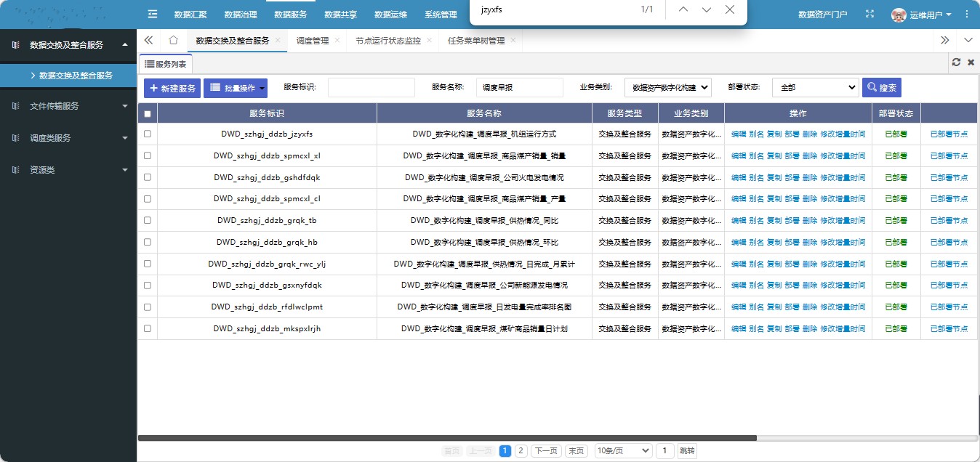Image resolution: width=980 pixels, height=462 pixels.
Task: Click the 服务标识 input field
Action: tap(371, 87)
